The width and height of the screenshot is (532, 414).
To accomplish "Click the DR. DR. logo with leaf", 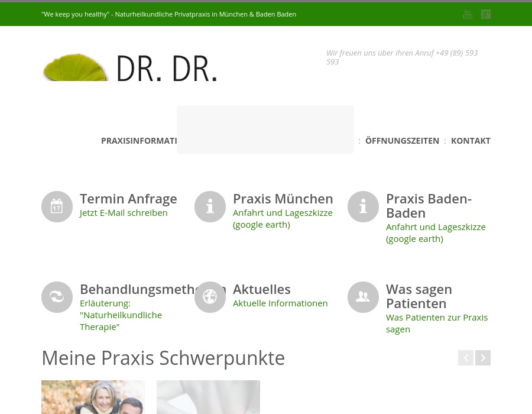I will coord(130,67).
